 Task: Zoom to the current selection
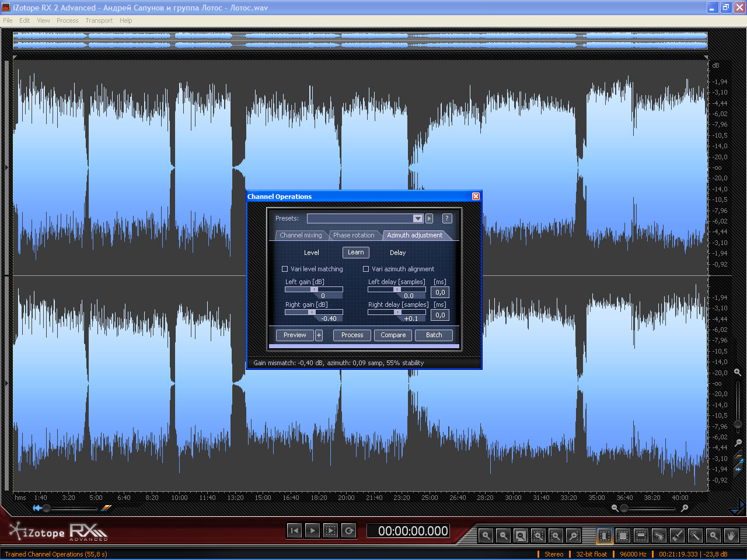pos(538,535)
